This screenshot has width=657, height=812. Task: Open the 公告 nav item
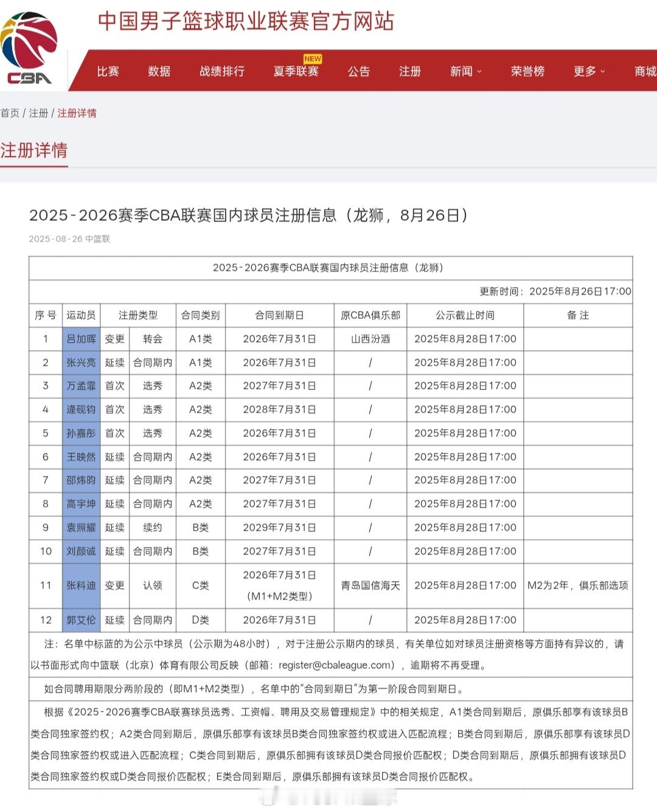[x=359, y=71]
